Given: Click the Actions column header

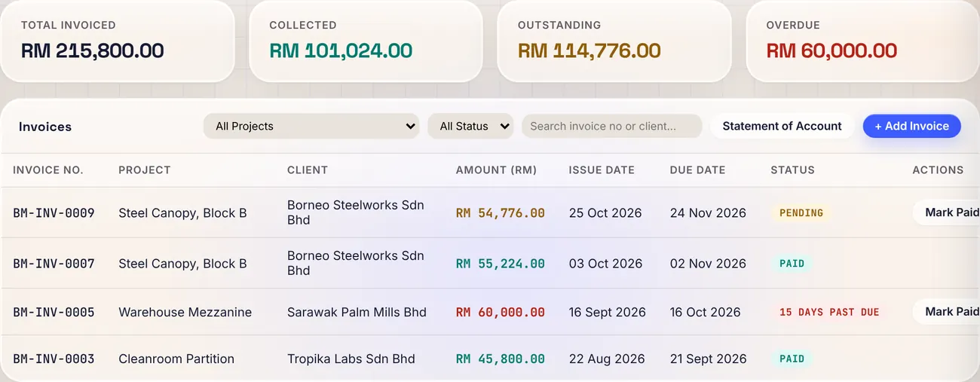Looking at the screenshot, I should tap(938, 170).
